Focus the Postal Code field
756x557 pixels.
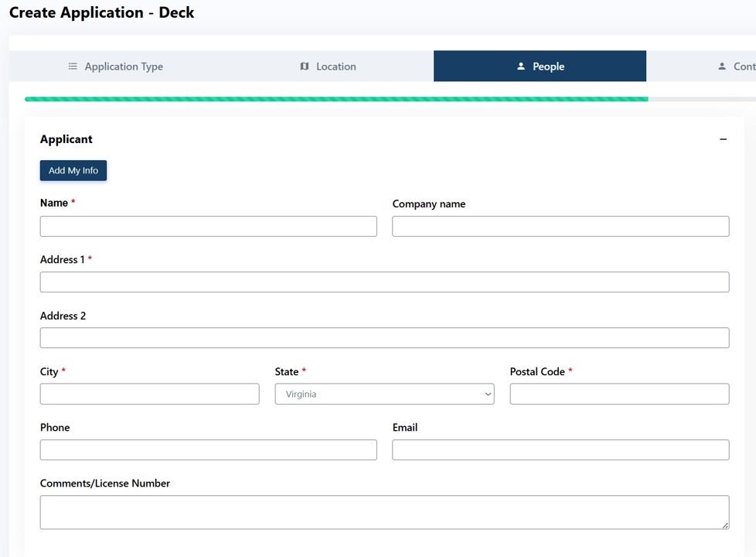tap(619, 394)
